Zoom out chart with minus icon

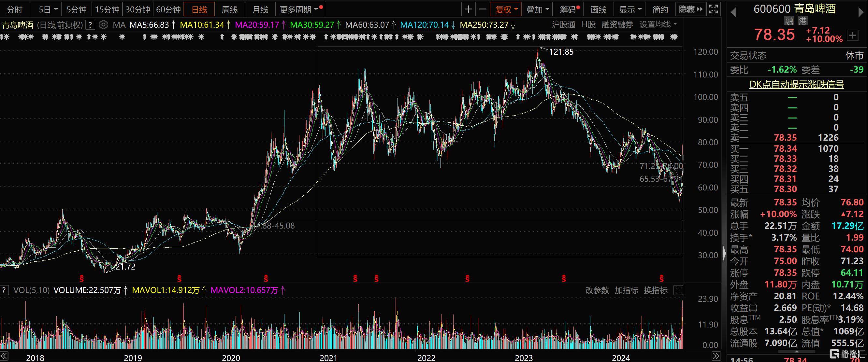coord(483,9)
